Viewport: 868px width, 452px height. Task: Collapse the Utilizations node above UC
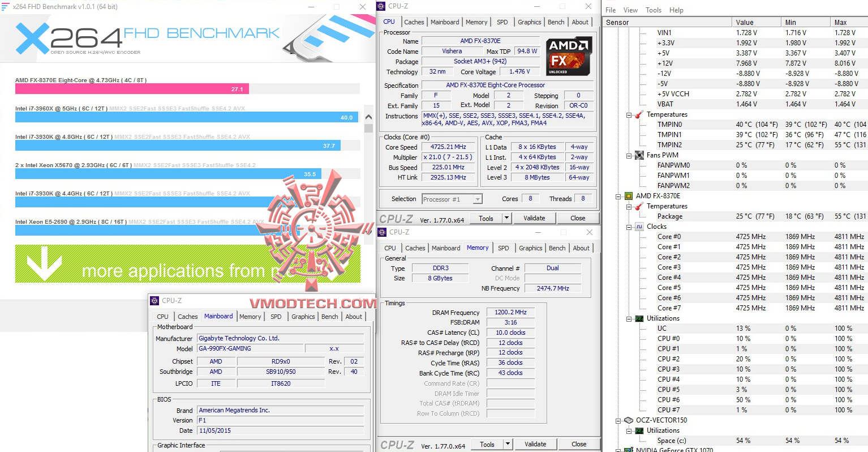coord(629,319)
